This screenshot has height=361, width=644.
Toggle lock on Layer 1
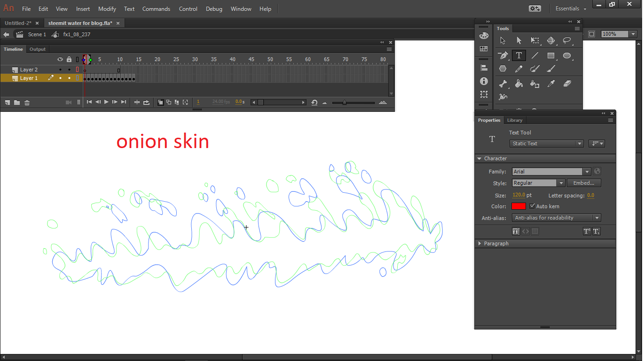click(x=69, y=78)
